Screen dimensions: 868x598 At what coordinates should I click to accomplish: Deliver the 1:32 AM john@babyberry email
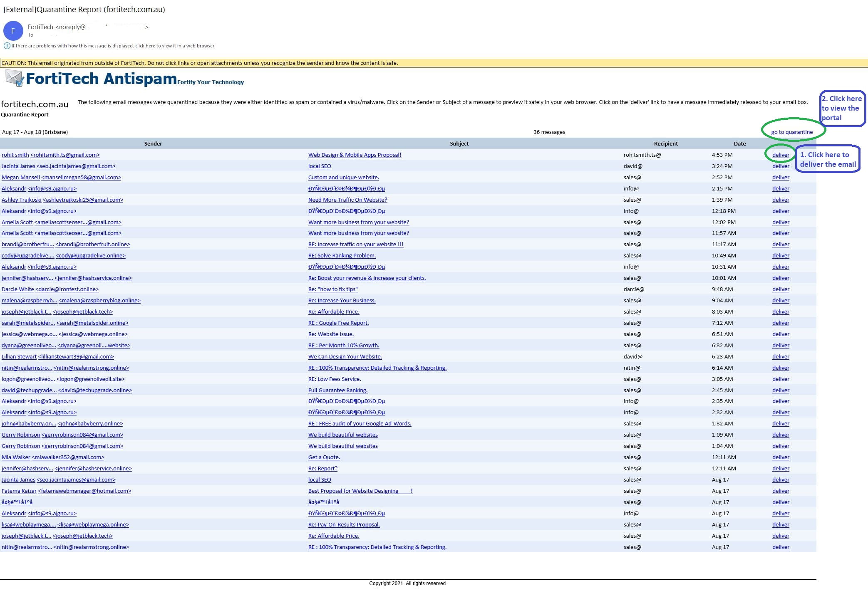(x=781, y=424)
